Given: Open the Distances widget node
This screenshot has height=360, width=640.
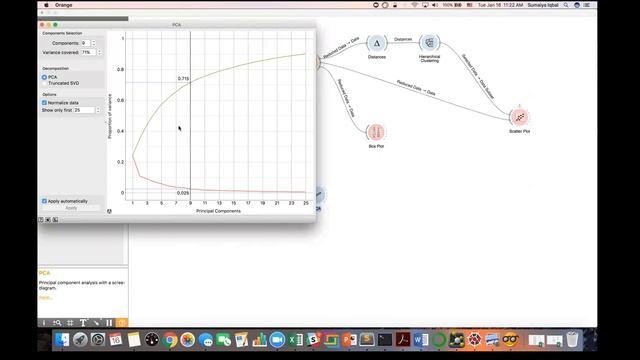Looking at the screenshot, I should pos(377,43).
